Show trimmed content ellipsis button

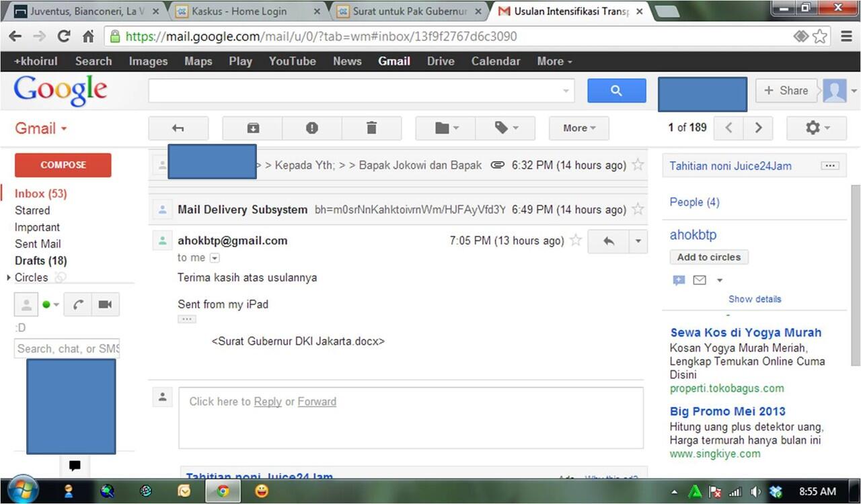coord(187,319)
